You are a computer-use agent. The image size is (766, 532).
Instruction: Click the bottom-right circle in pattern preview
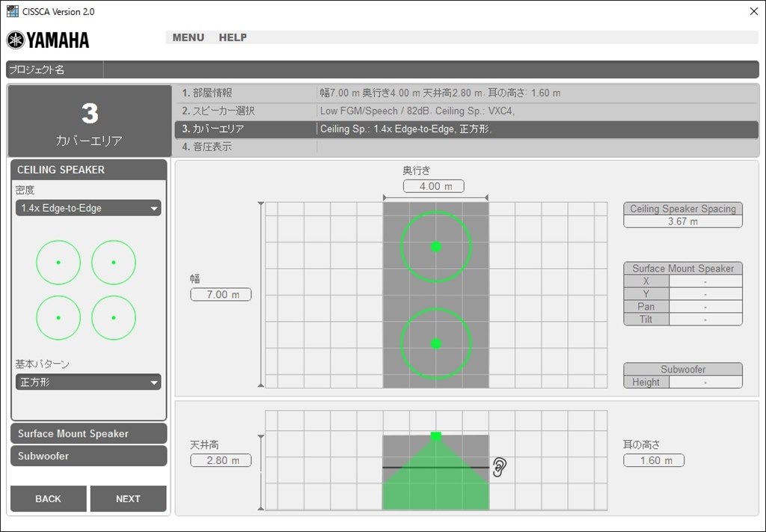click(114, 317)
